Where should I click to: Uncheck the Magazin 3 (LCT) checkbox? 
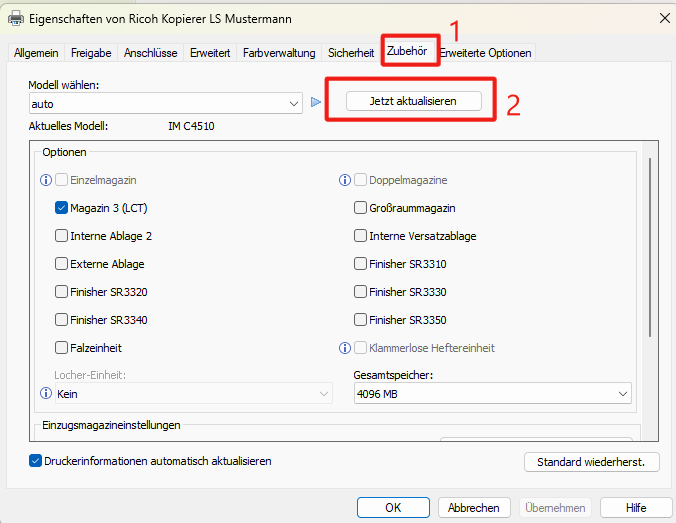[62, 208]
